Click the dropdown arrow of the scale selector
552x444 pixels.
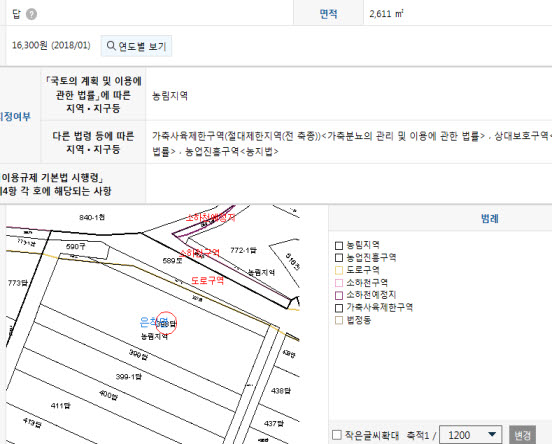tap(492, 434)
